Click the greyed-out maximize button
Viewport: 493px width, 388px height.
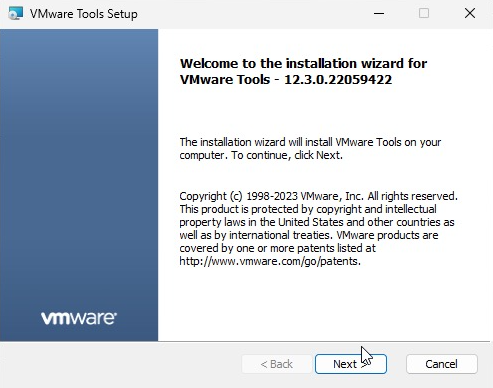pyautogui.click(x=424, y=14)
